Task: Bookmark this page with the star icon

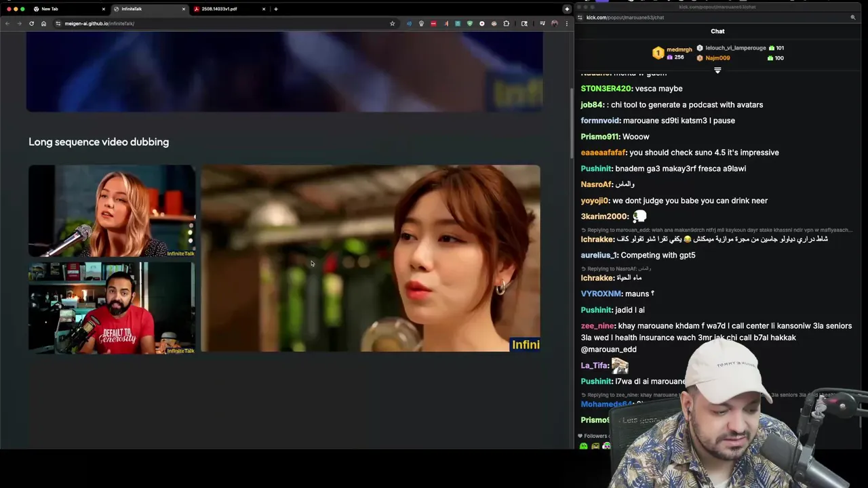Action: [x=392, y=24]
